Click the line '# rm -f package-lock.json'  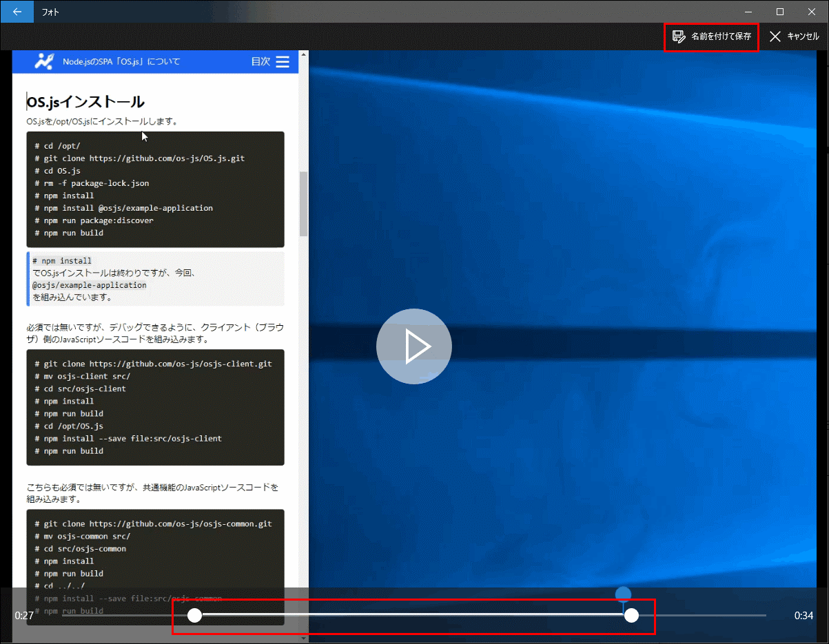92,183
